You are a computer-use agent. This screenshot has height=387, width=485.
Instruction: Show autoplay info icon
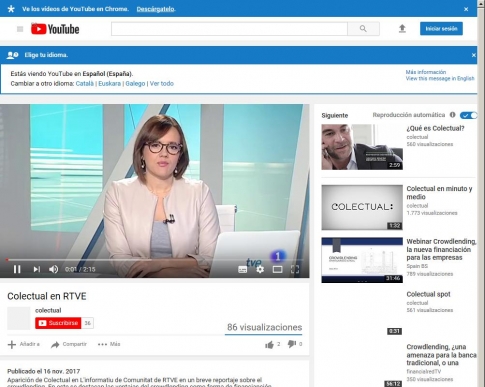pyautogui.click(x=452, y=115)
